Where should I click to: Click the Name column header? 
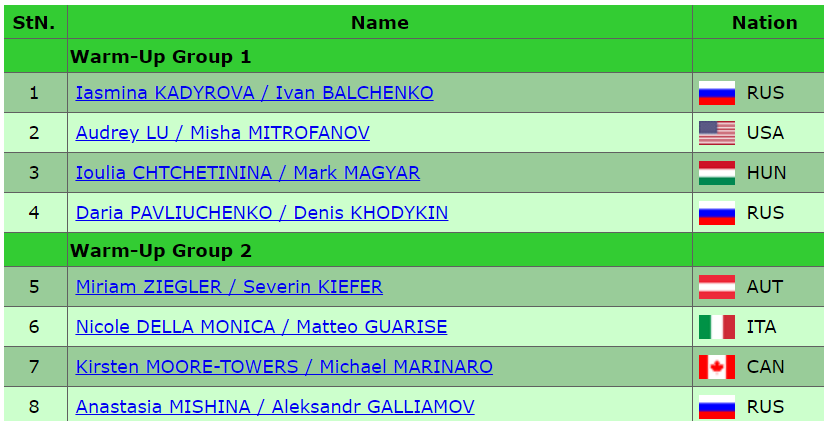coord(379,22)
